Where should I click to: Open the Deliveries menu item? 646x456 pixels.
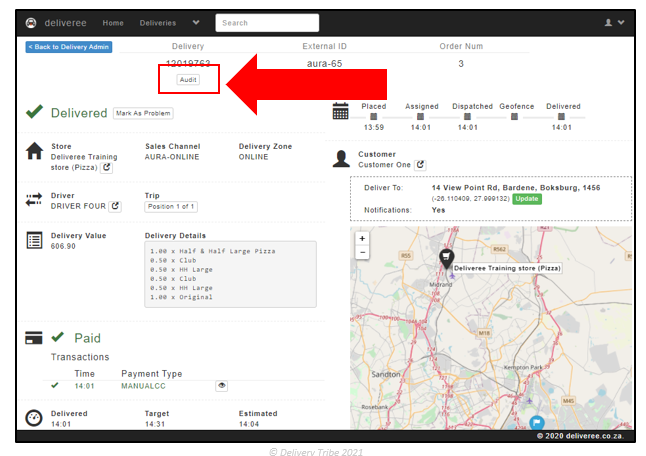(x=158, y=23)
